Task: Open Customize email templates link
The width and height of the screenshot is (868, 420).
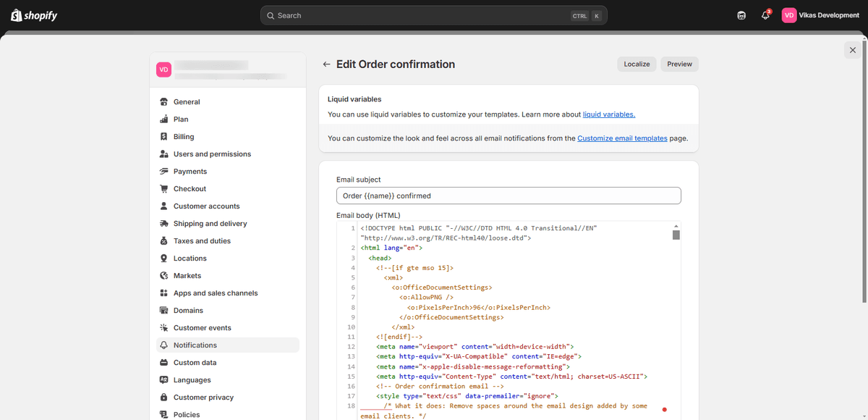Action: pos(622,138)
